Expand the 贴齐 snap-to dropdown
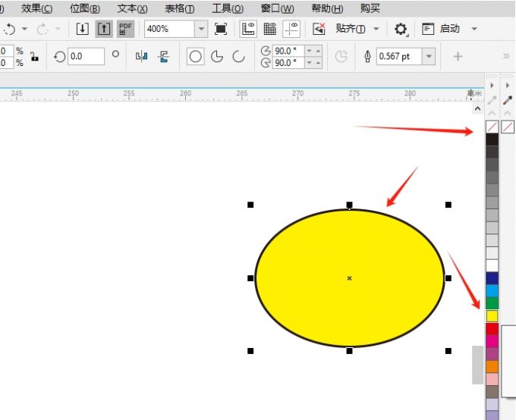 (376, 29)
